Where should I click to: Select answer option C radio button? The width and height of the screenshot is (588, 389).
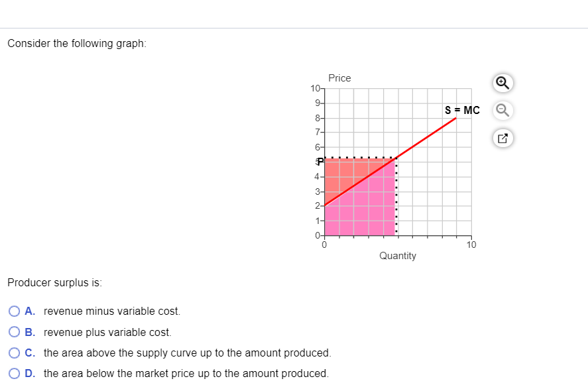tap(14, 352)
